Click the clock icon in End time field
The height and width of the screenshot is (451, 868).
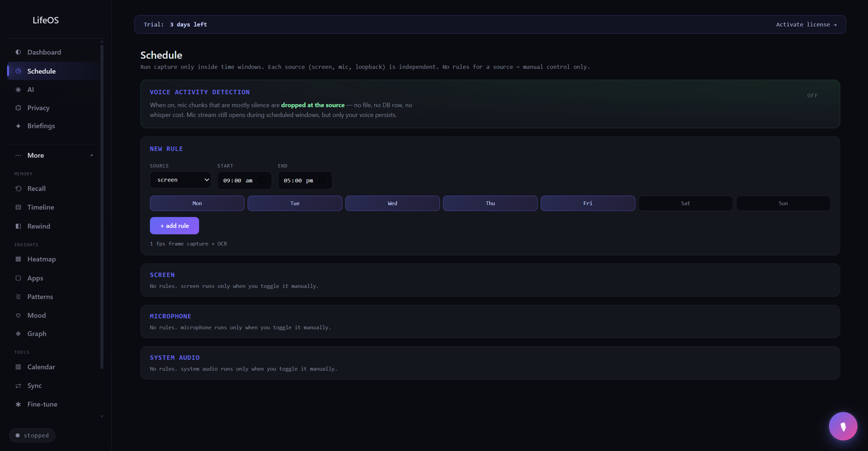click(322, 180)
